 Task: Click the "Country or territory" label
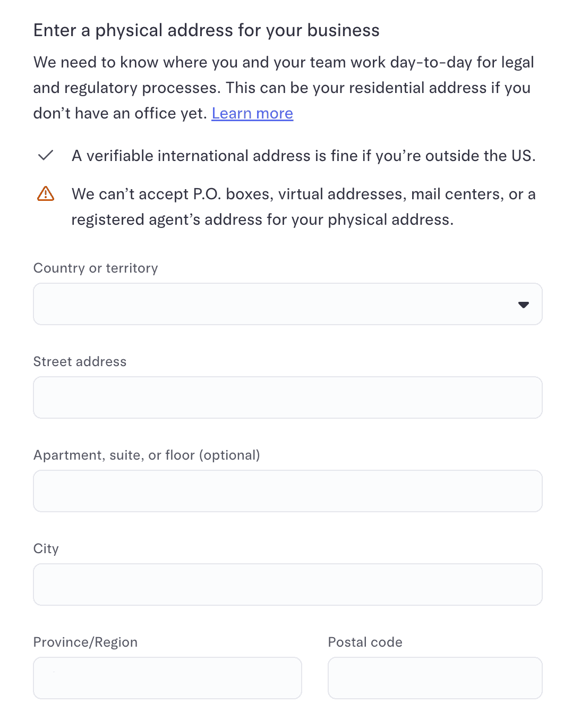pos(96,268)
